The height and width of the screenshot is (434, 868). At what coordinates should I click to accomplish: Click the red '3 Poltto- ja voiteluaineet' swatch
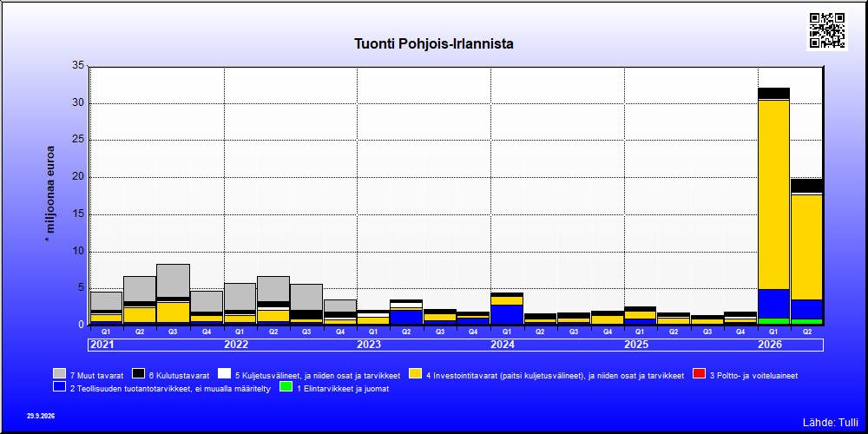click(699, 375)
